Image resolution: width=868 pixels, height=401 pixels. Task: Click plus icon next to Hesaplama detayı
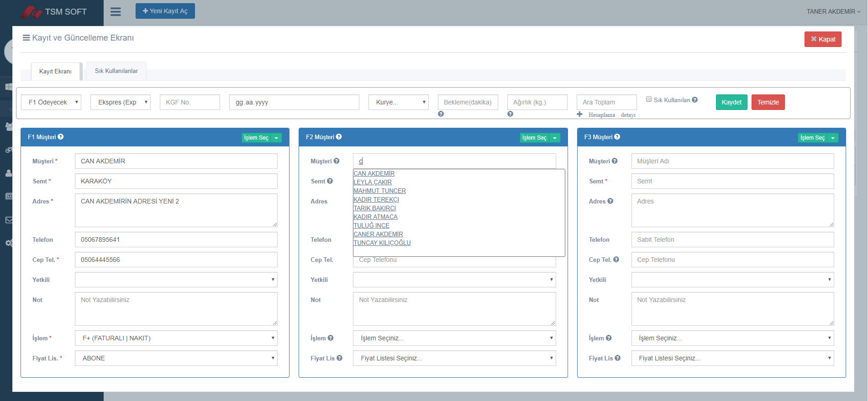(579, 115)
